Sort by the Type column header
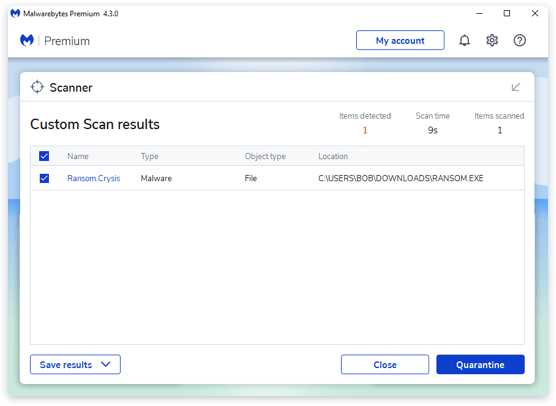The width and height of the screenshot is (556, 406). [149, 156]
